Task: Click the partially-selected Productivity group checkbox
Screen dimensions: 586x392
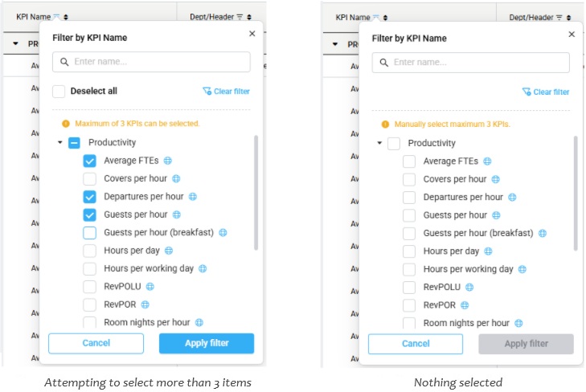Action: 74,143
